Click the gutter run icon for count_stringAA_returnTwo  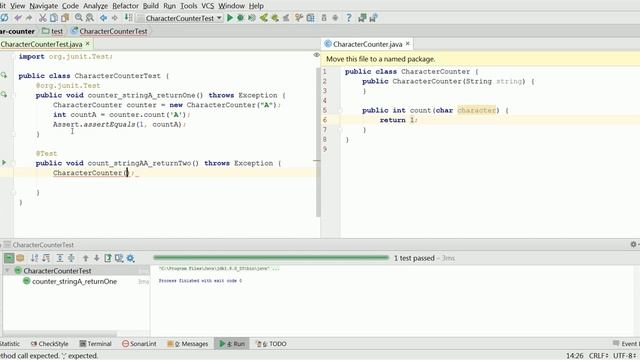click(4, 162)
